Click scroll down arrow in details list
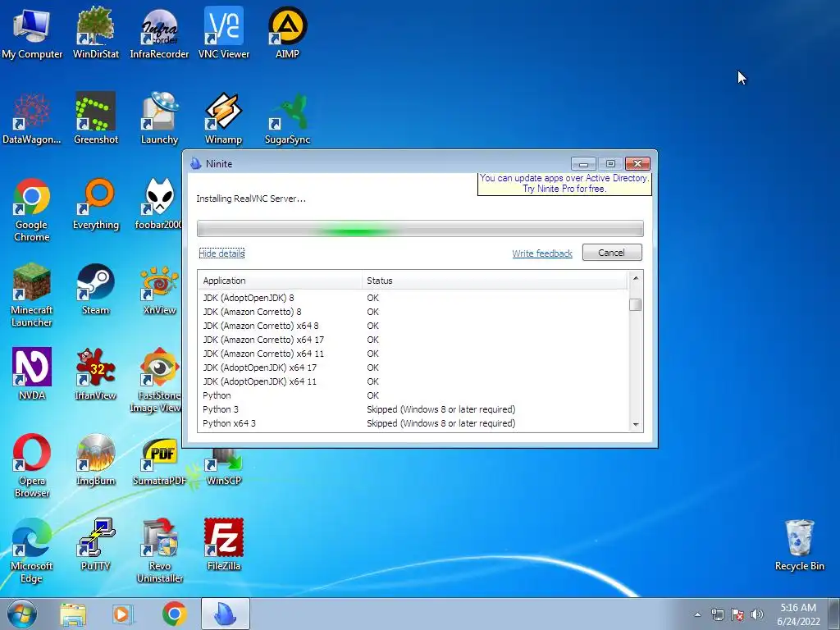The height and width of the screenshot is (630, 840). click(636, 425)
